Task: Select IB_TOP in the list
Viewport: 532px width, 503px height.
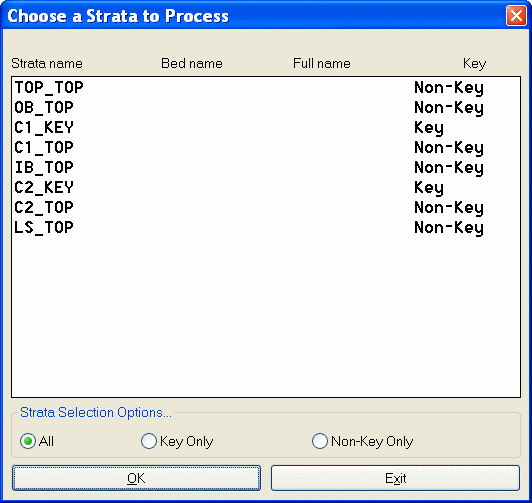Action: 266,168
